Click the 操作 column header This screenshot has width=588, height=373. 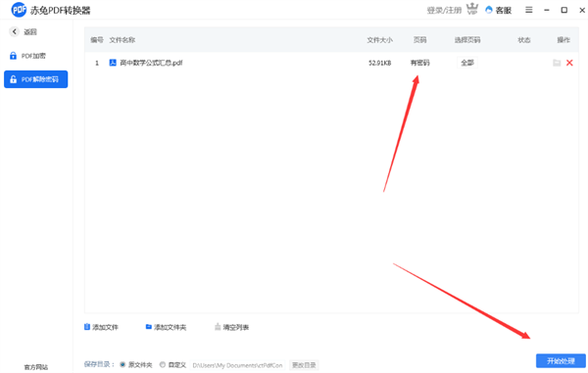[x=563, y=40]
